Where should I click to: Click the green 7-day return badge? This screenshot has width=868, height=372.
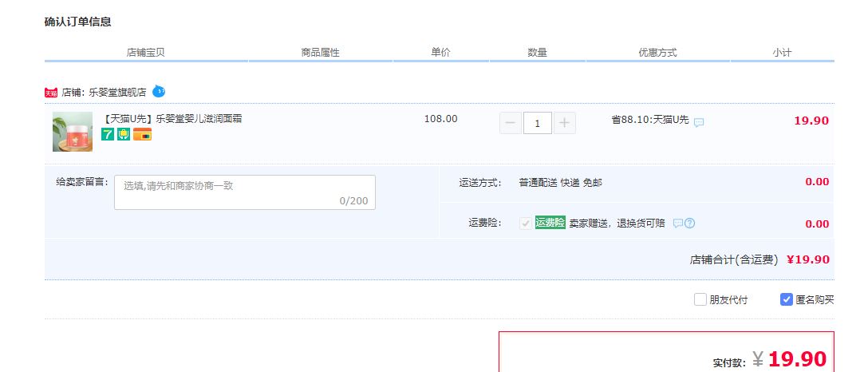point(108,134)
